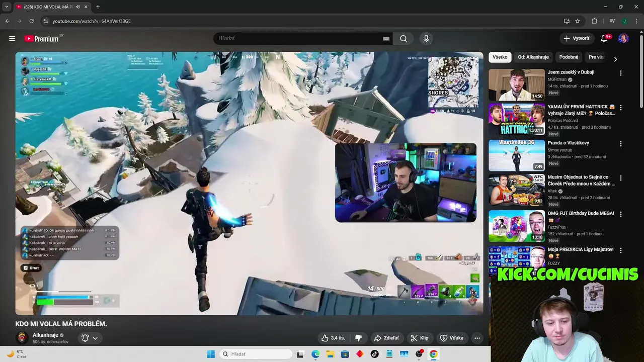Open Jsem zaseklý v Dubaji video title

[571, 72]
